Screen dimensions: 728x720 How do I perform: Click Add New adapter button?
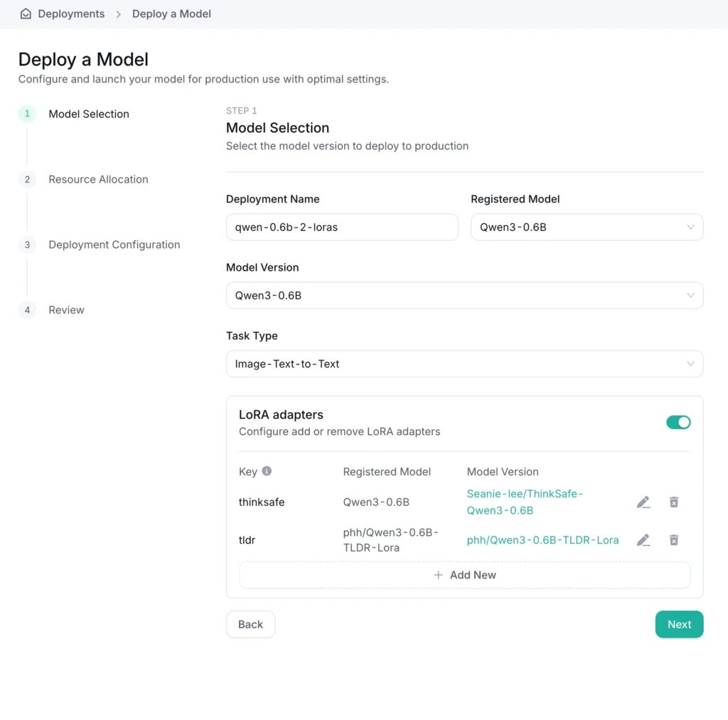464,575
